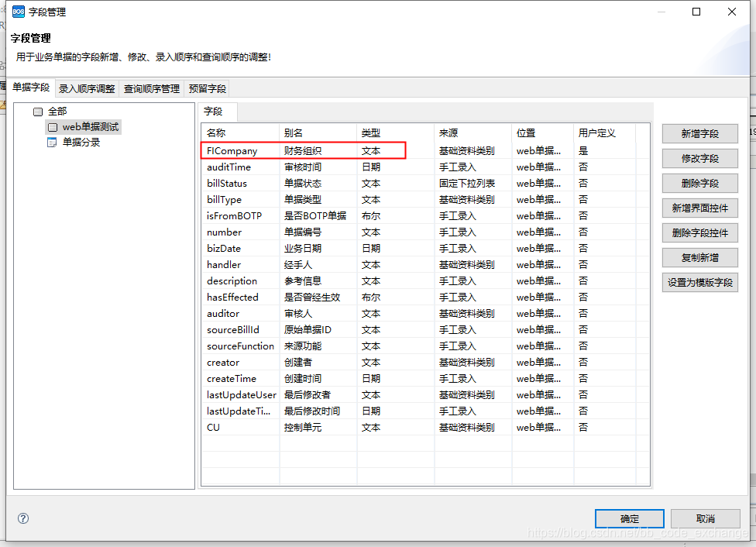
Task: Select the auditTime field row
Action: [x=426, y=167]
